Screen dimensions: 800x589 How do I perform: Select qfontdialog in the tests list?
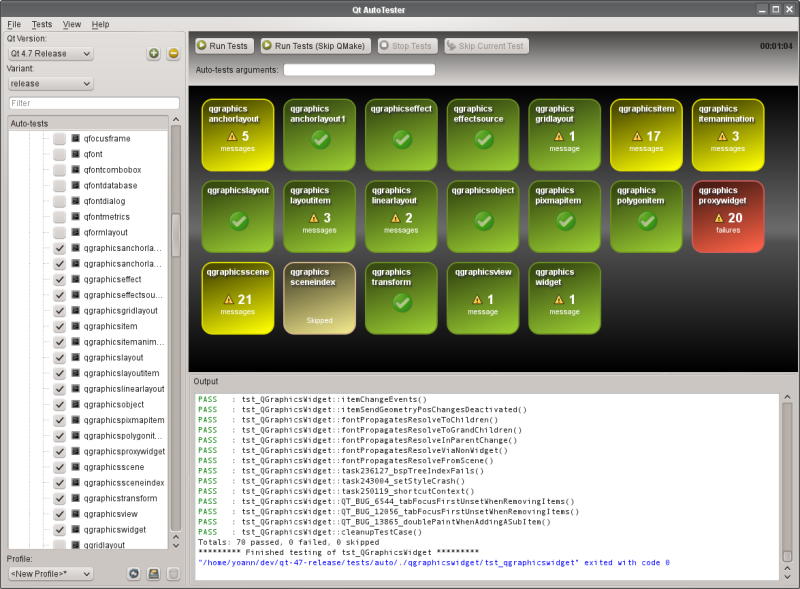coord(104,201)
